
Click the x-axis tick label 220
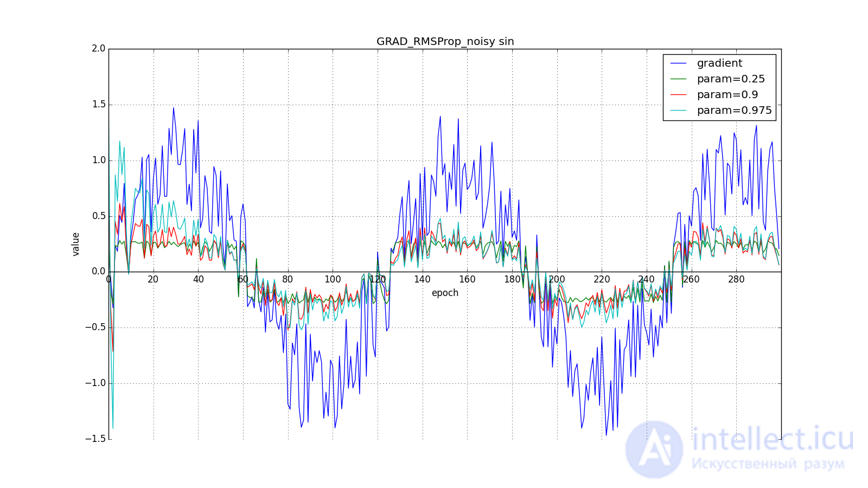click(602, 280)
